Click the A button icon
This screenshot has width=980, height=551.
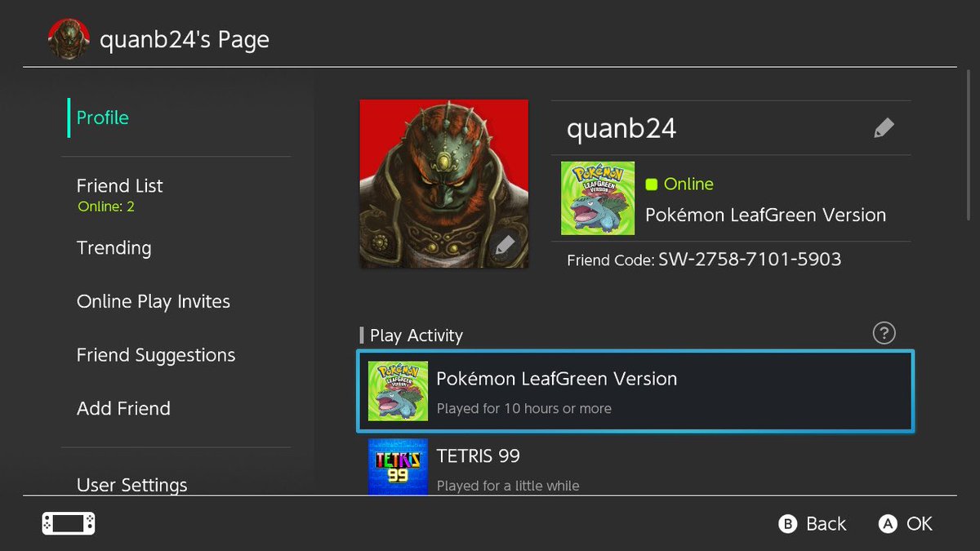[x=888, y=524]
